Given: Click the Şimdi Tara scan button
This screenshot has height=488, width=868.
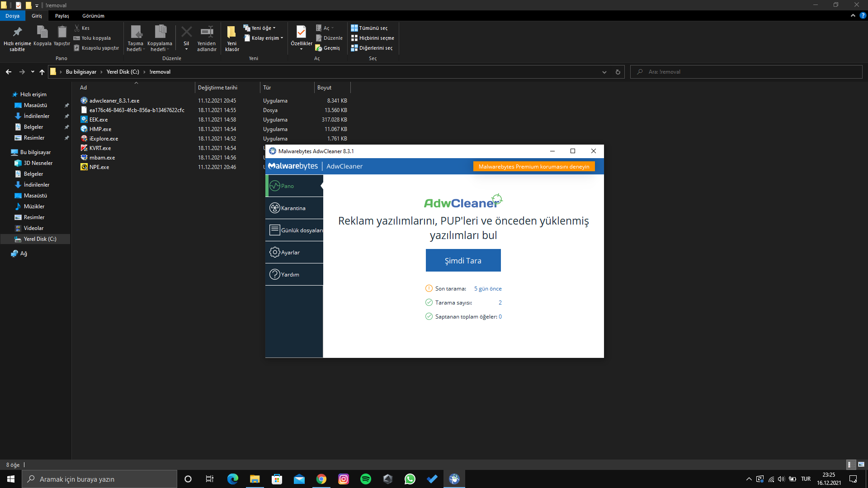Looking at the screenshot, I should [x=463, y=260].
